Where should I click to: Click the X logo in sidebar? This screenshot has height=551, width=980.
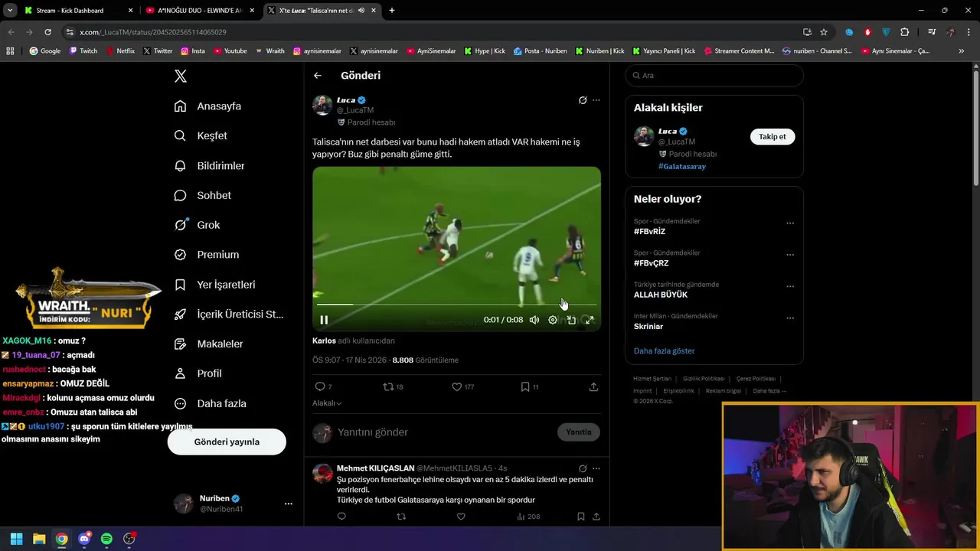pos(181,76)
